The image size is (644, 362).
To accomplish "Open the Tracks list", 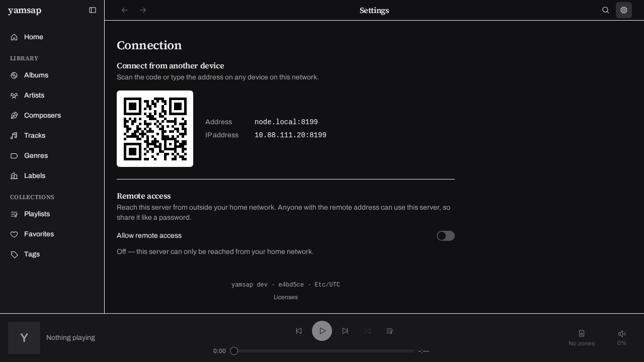I will [x=52, y=136].
